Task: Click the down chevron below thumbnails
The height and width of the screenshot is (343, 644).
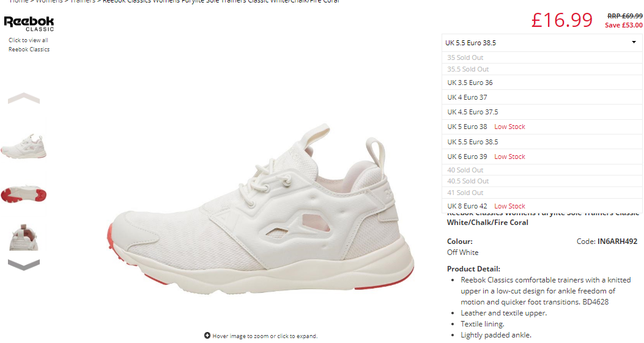Action: pos(24,265)
